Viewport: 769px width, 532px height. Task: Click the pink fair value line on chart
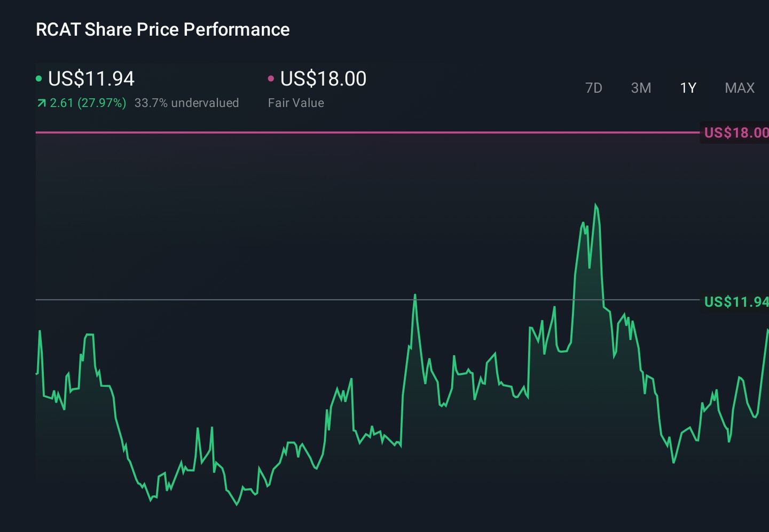[x=367, y=132]
